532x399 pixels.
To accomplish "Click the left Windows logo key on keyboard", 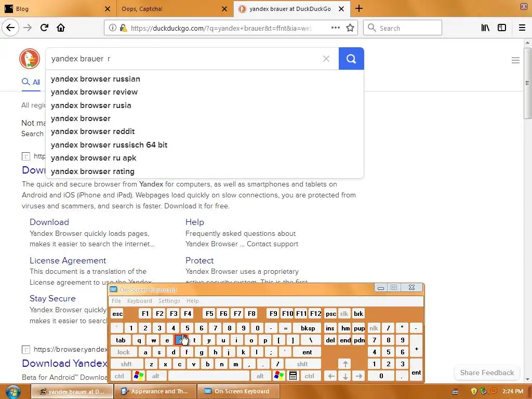I will coord(139,376).
